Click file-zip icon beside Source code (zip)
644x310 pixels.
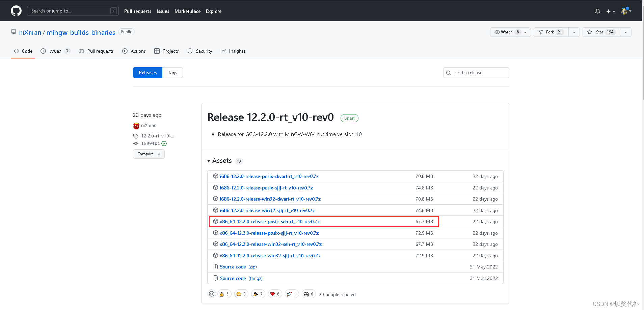coord(216,266)
